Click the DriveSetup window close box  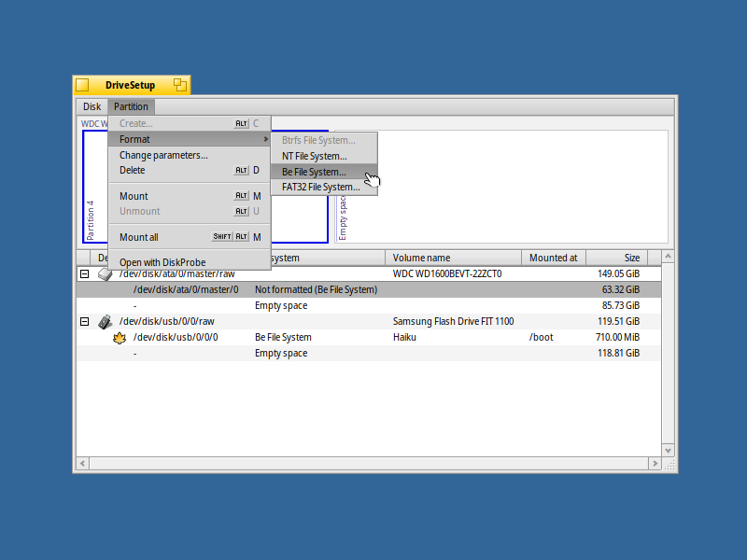[82, 85]
